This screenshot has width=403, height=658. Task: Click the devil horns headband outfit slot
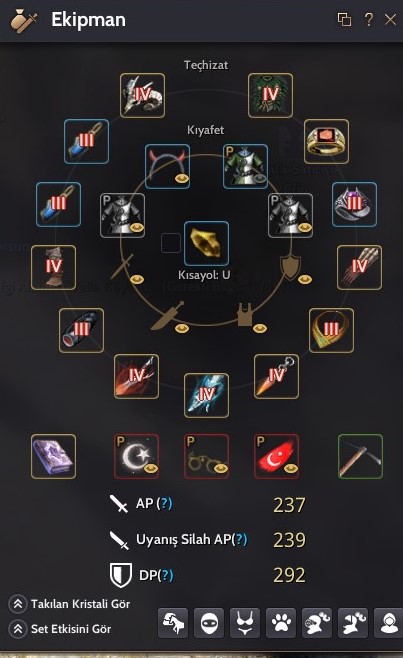click(x=167, y=166)
